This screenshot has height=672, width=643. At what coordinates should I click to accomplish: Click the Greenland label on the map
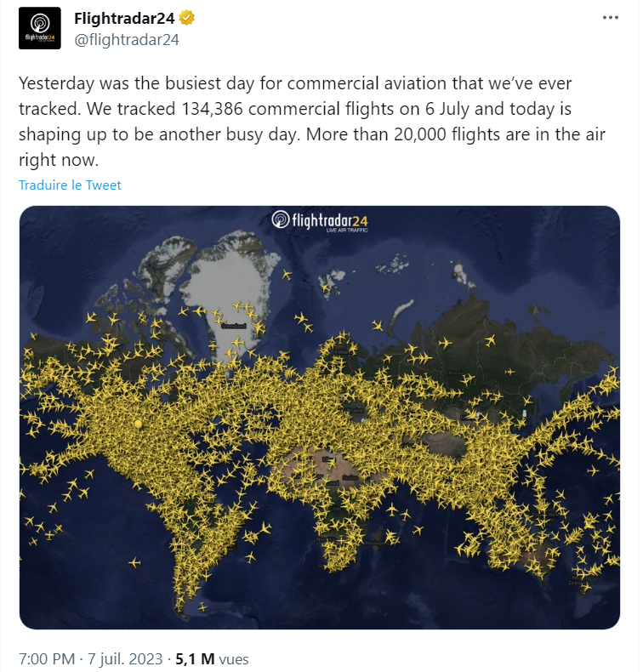tap(234, 326)
